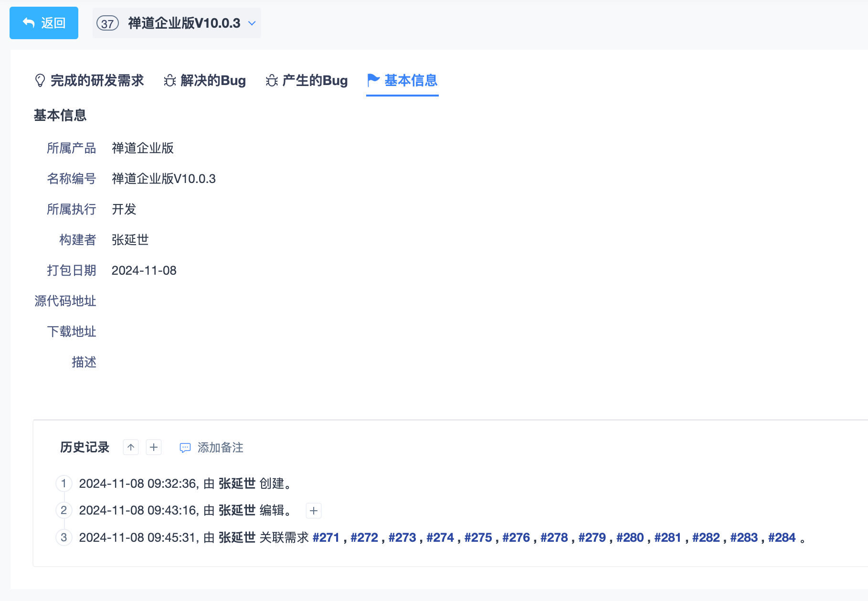Click history entry timestamp 2024-11-08 09:45:31
868x601 pixels.
click(138, 537)
